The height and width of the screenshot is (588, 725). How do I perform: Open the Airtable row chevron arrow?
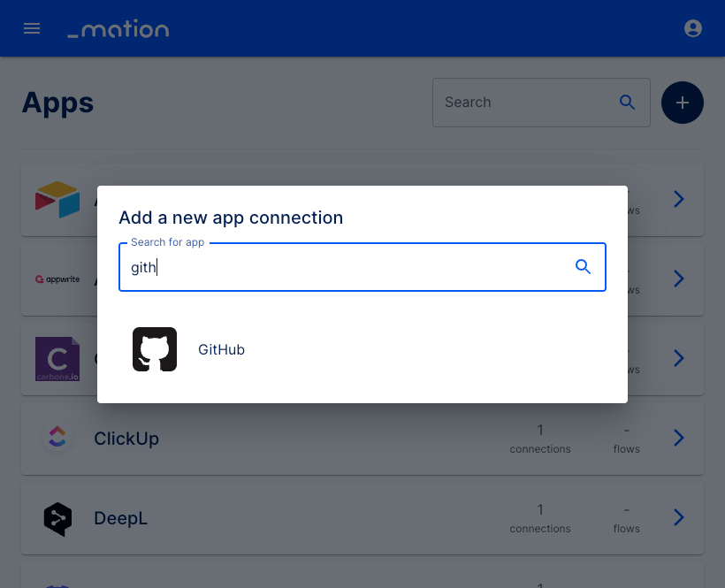pyautogui.click(x=678, y=199)
